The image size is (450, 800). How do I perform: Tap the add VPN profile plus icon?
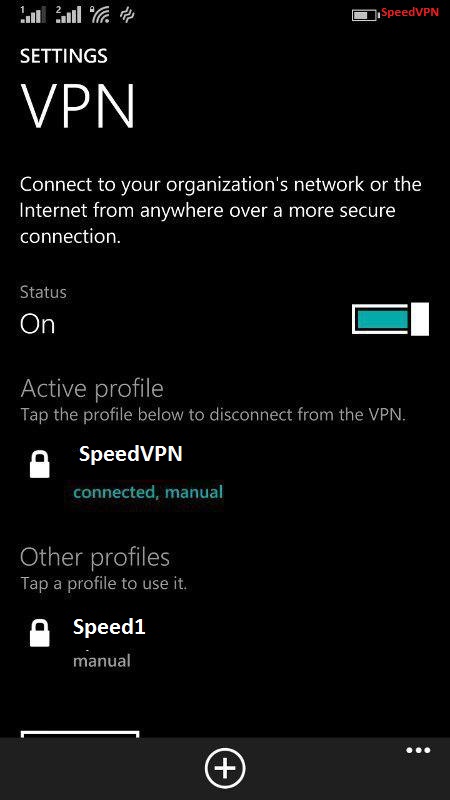[225, 768]
